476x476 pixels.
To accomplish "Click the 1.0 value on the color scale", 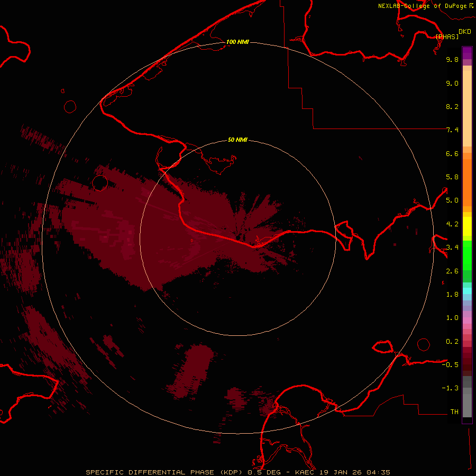I will [452, 318].
